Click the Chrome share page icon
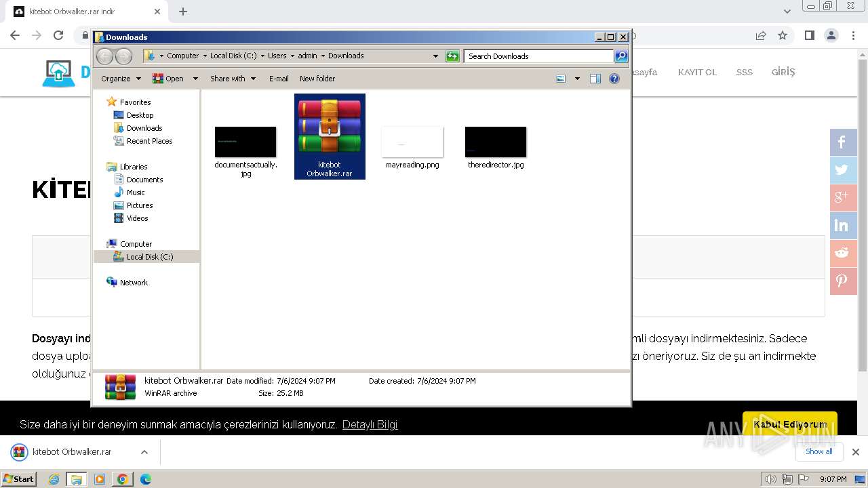 click(761, 35)
